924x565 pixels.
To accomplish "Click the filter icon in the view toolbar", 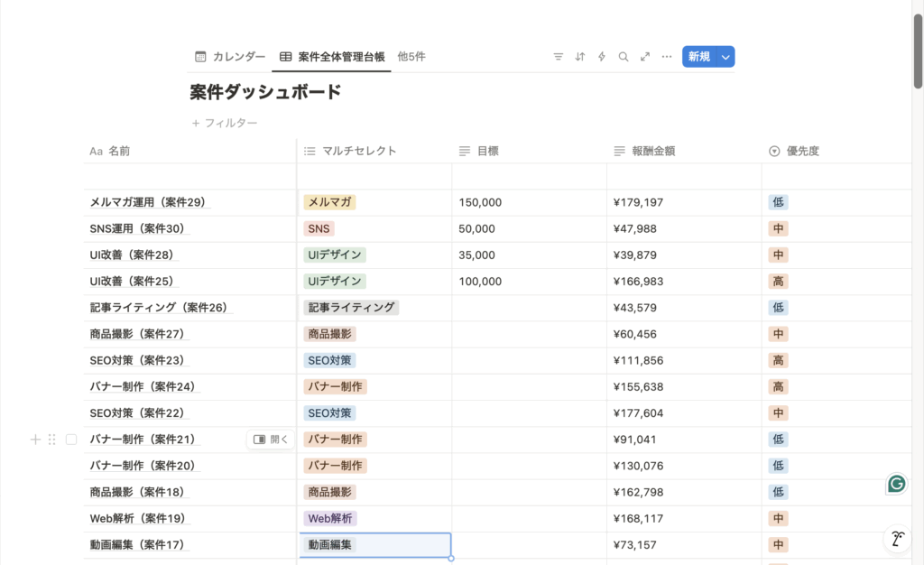I will point(558,57).
